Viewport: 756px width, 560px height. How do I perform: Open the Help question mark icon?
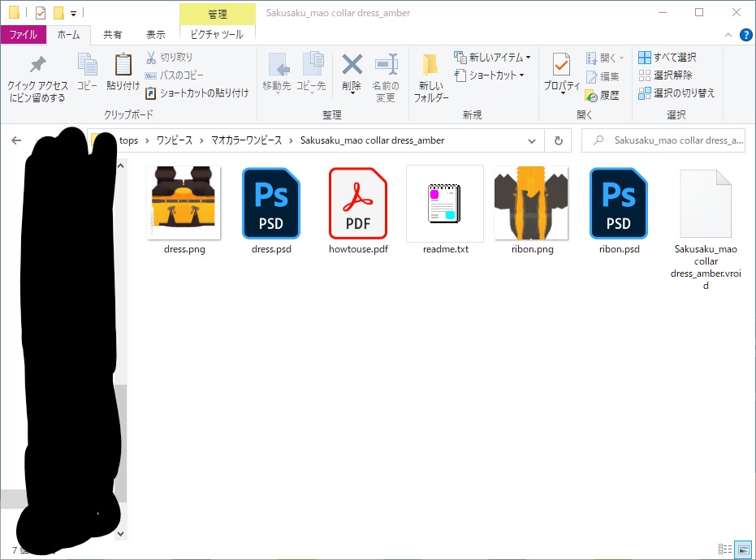point(745,35)
